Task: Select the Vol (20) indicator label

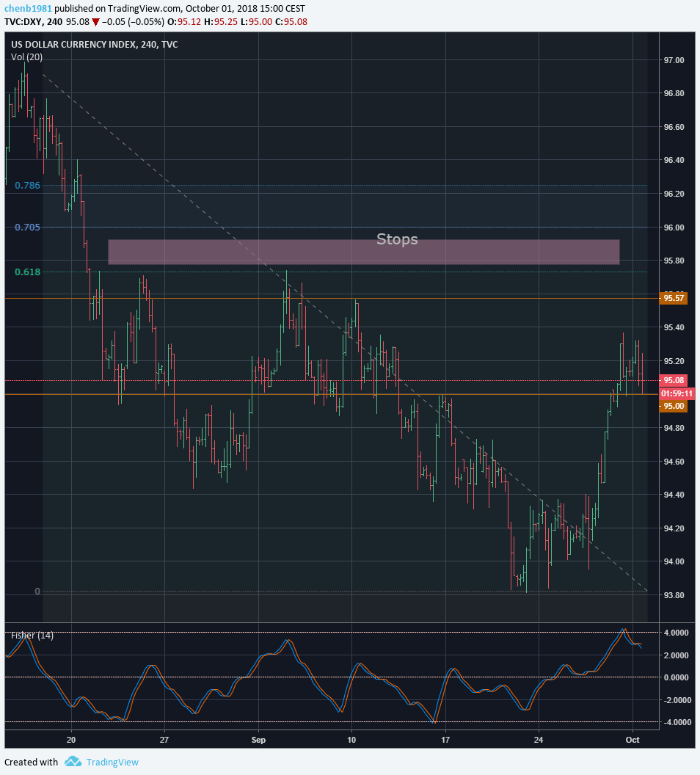Action: [x=26, y=57]
